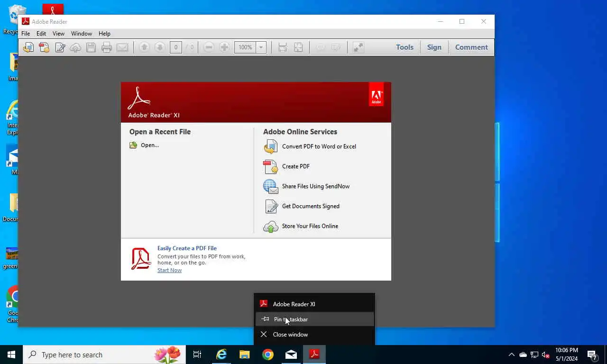Click the Start Now link
This screenshot has height=364, width=607.
click(x=169, y=270)
